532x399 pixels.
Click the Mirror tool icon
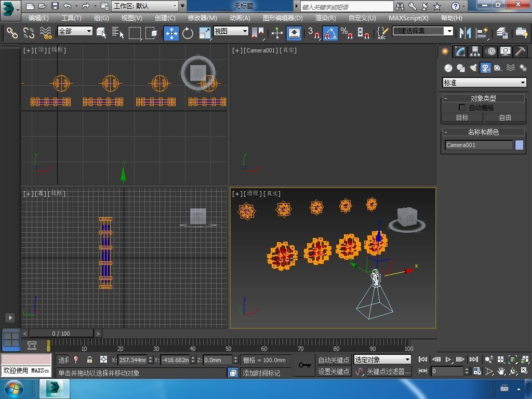click(464, 33)
